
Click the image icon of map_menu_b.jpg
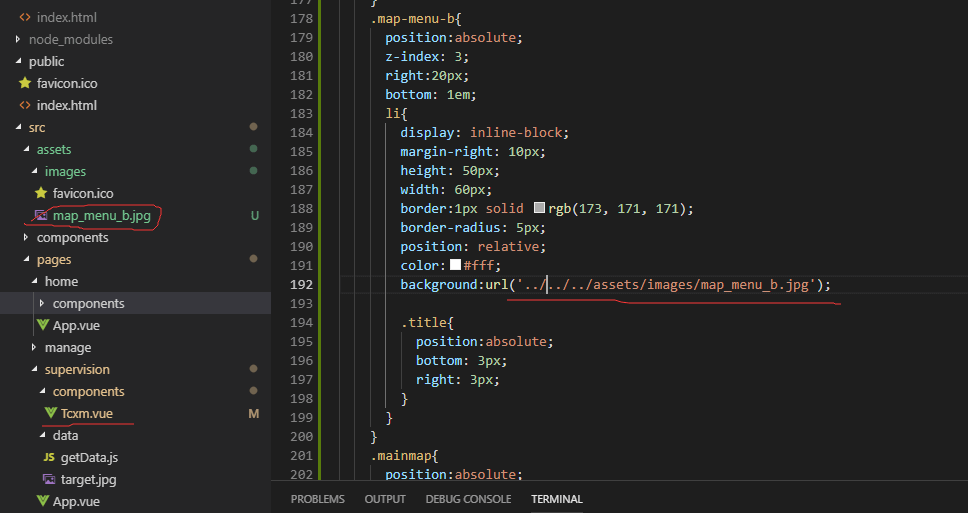[x=41, y=215]
